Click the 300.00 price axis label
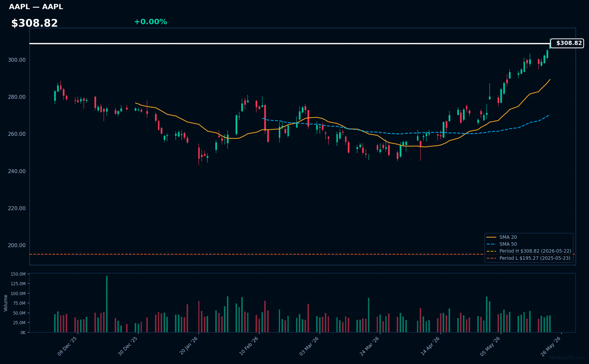Viewport: 589px width, 364px height. [x=17, y=60]
